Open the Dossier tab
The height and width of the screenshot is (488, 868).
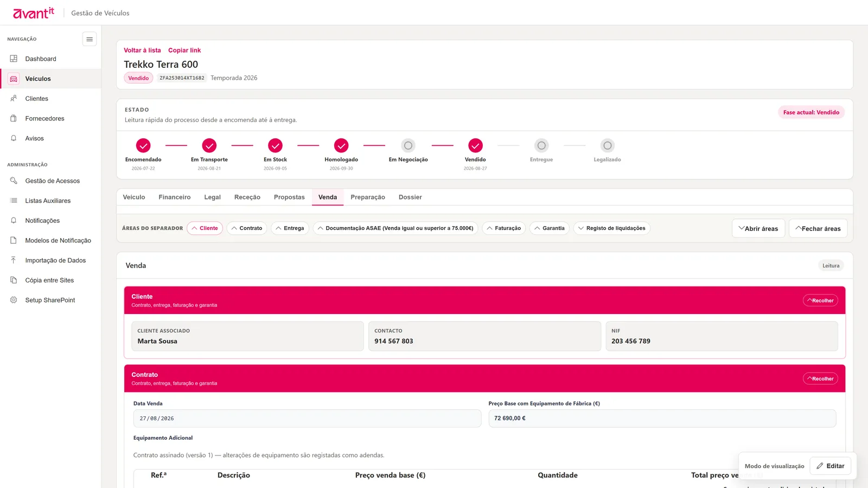(410, 197)
